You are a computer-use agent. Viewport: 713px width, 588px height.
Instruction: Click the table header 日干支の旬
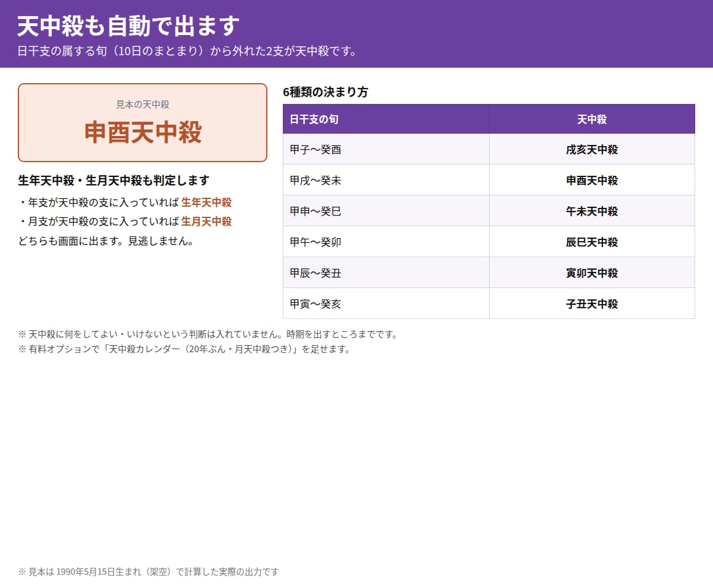tap(386, 119)
